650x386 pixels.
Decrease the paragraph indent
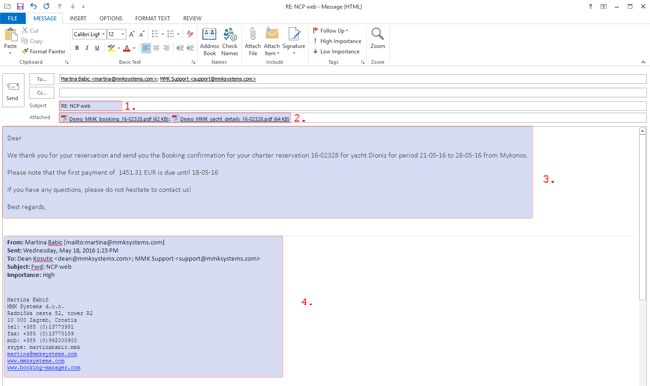tap(180, 48)
